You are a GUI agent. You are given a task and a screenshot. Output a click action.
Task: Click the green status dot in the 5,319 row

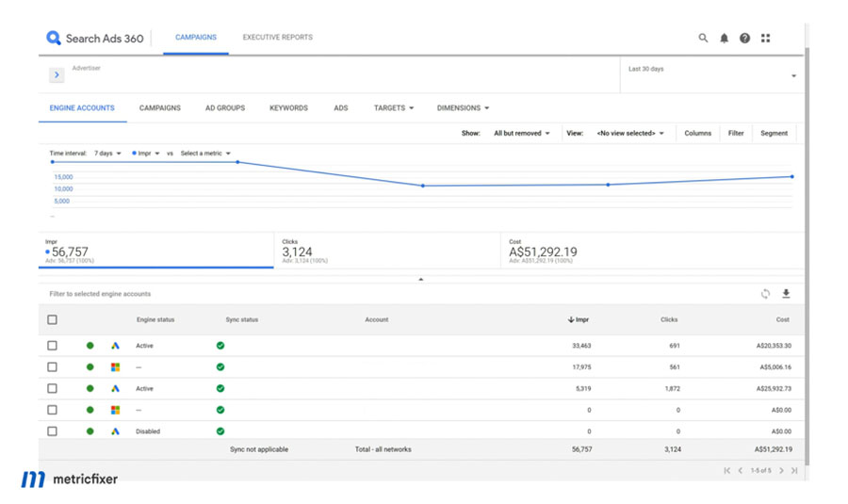(x=90, y=388)
